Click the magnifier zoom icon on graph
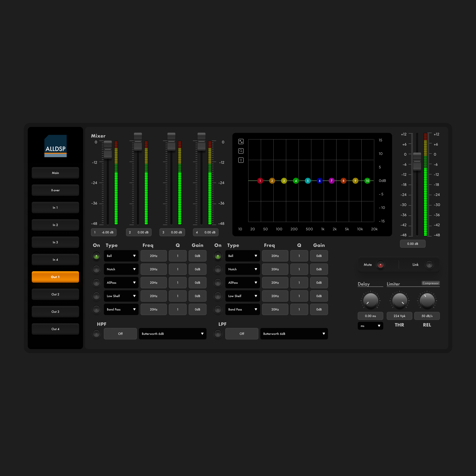 pyautogui.click(x=241, y=151)
